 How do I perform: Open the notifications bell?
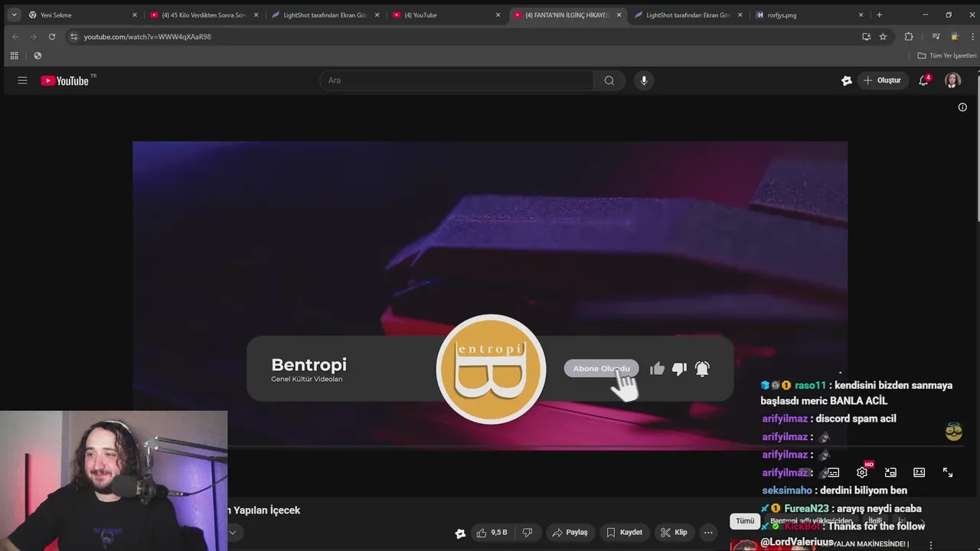(923, 80)
